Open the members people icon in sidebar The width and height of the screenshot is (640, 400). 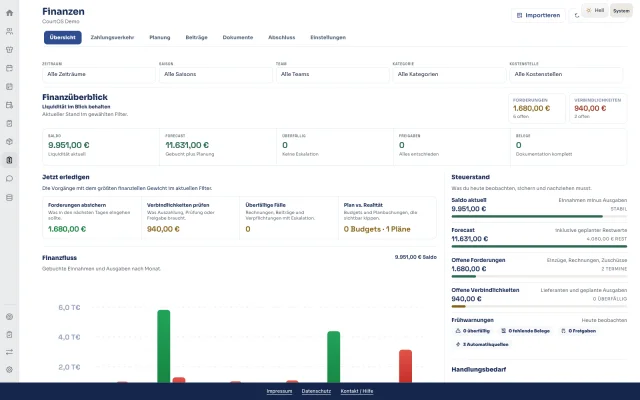pos(9,31)
